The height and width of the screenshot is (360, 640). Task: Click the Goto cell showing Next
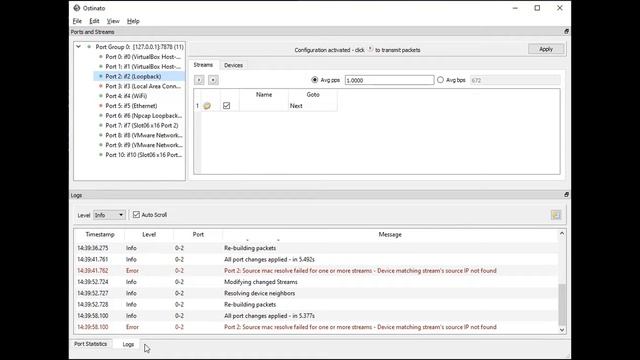(x=313, y=106)
